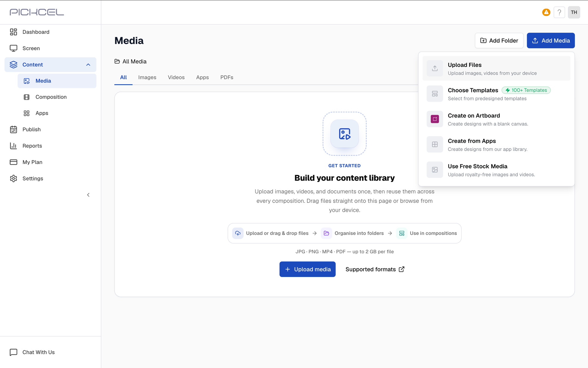Screen dimensions: 588x368
Task: Switch to the Images tab
Action: click(x=147, y=77)
